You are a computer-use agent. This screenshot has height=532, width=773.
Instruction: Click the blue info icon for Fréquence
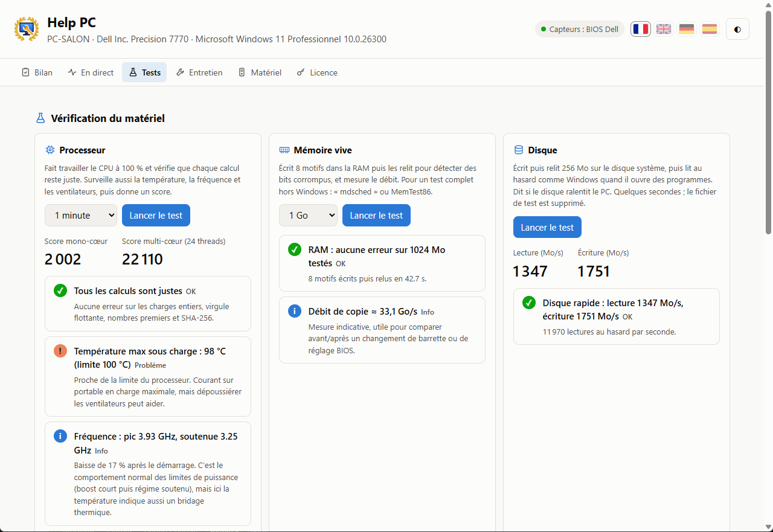pyautogui.click(x=60, y=436)
